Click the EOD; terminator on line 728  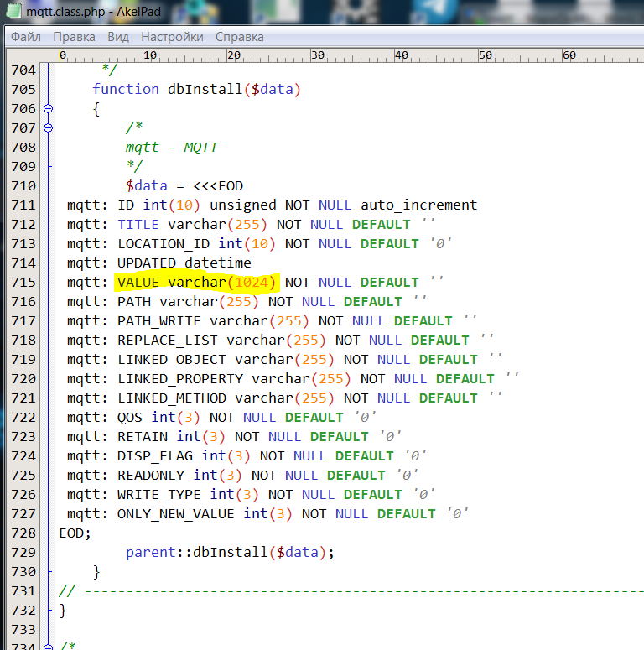tap(75, 533)
